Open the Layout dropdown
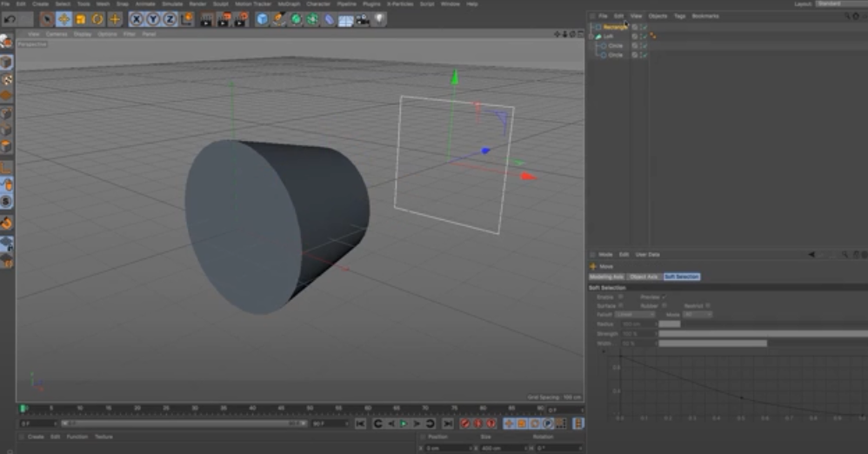868x454 pixels. point(841,3)
